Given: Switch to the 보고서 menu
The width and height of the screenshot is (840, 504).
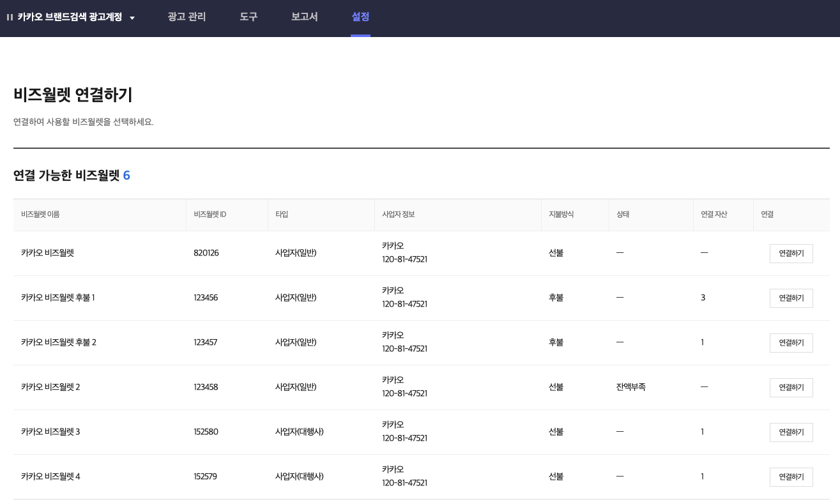Looking at the screenshot, I should point(304,17).
